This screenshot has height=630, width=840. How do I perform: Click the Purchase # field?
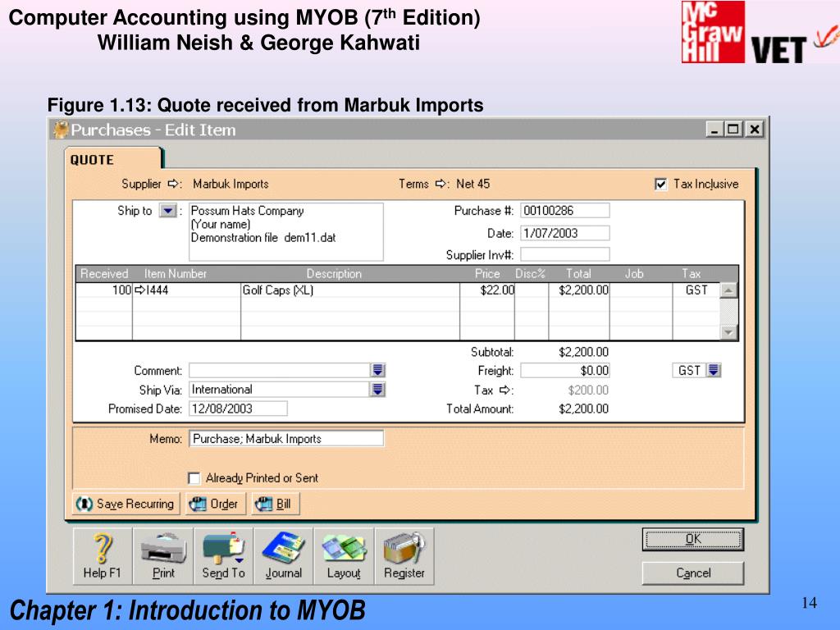click(564, 211)
